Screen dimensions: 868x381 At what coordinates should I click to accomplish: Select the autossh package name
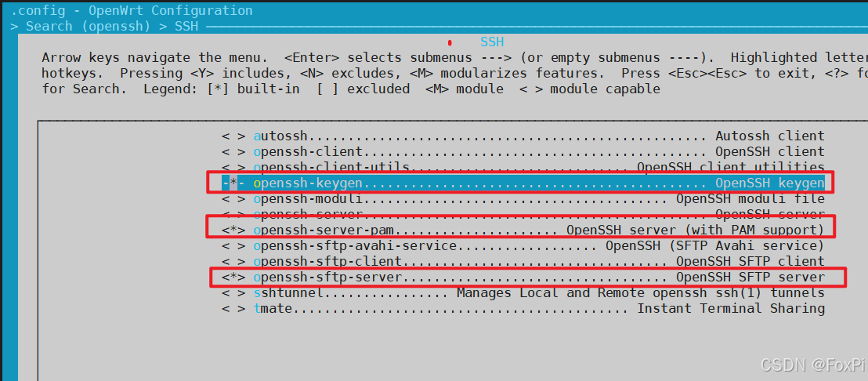pos(280,136)
